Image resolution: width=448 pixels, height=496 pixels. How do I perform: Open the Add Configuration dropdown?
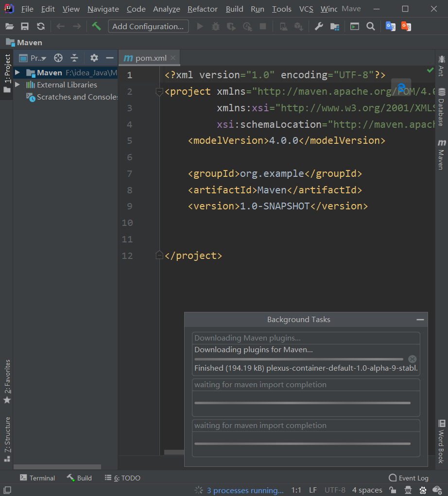pos(148,26)
